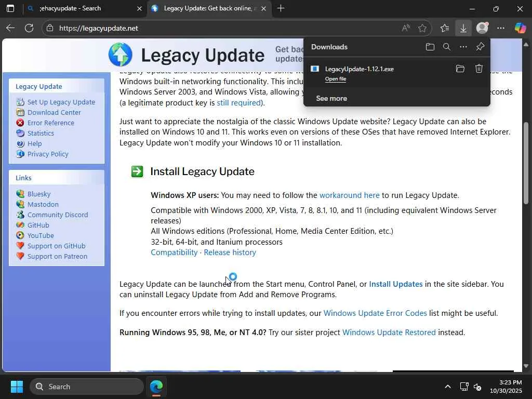Image resolution: width=532 pixels, height=399 pixels.
Task: Expand the system tray hidden icons chevron
Action: pyautogui.click(x=448, y=387)
